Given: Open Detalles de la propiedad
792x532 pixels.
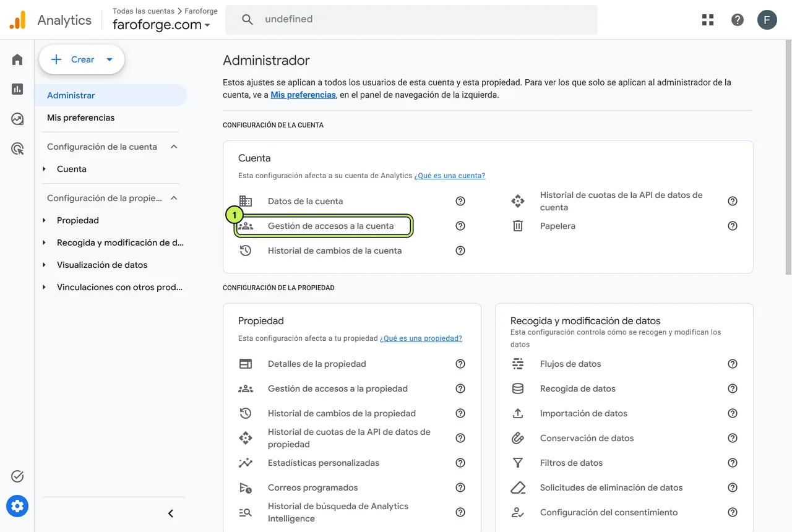Looking at the screenshot, I should click(x=317, y=364).
